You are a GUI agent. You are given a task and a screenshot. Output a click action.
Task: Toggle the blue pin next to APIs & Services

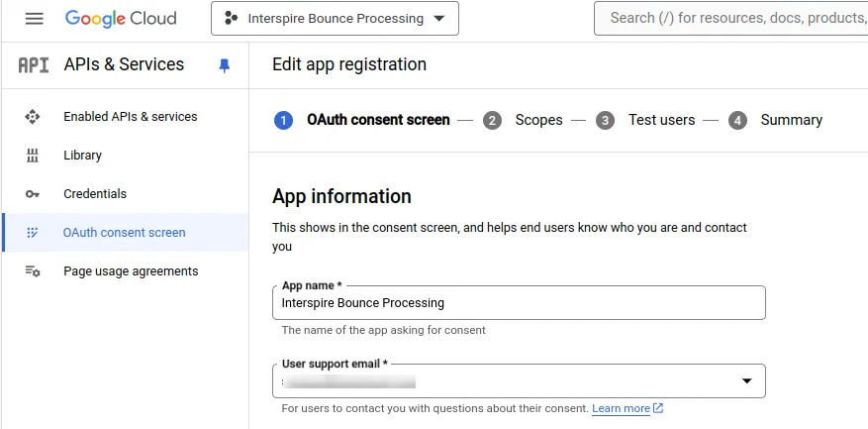pos(225,66)
